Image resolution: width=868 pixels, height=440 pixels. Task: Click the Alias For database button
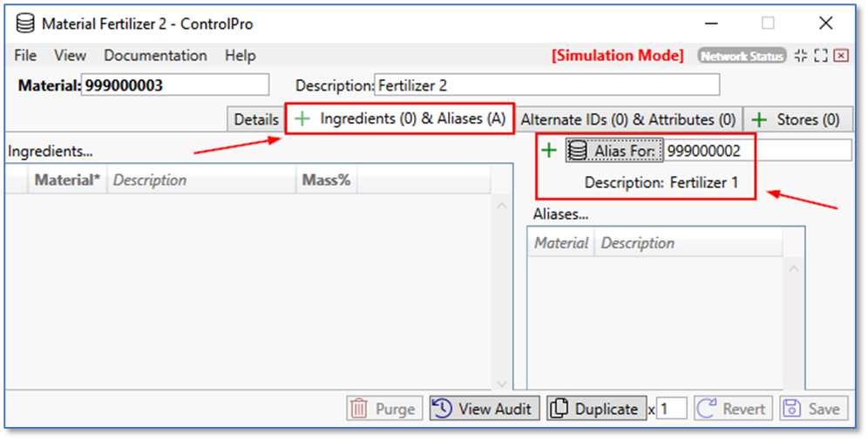click(614, 151)
